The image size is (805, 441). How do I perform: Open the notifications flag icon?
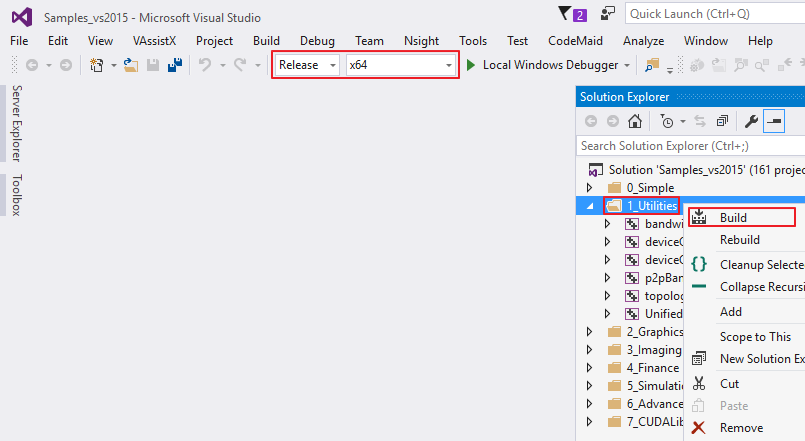click(x=565, y=13)
